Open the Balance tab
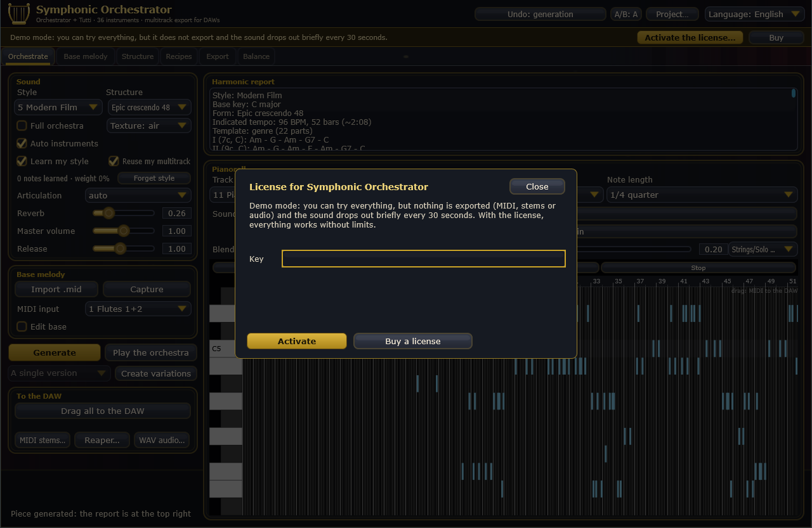This screenshot has width=812, height=528. tap(256, 56)
